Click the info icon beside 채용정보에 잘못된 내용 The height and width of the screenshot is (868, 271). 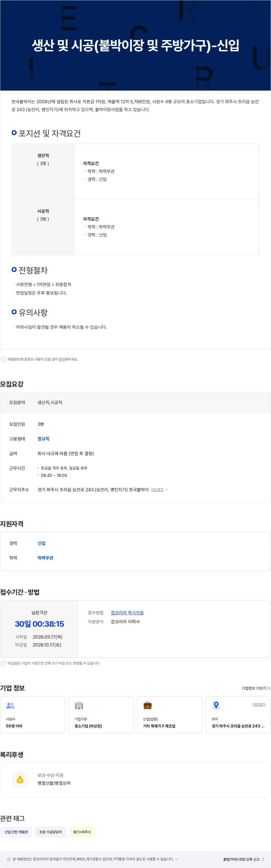tap(3, 359)
